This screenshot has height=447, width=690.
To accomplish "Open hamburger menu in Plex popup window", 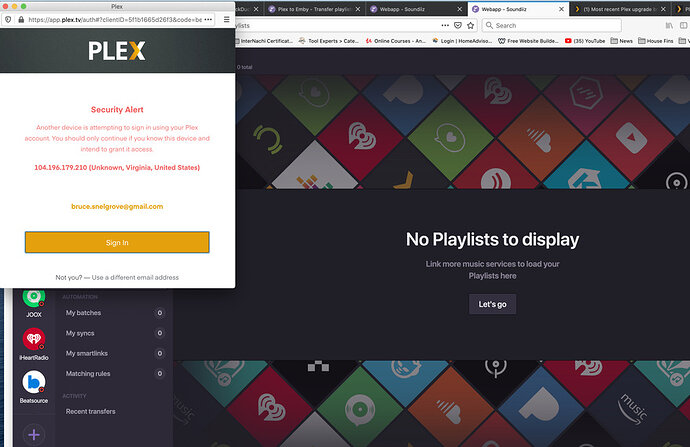I will (227, 19).
